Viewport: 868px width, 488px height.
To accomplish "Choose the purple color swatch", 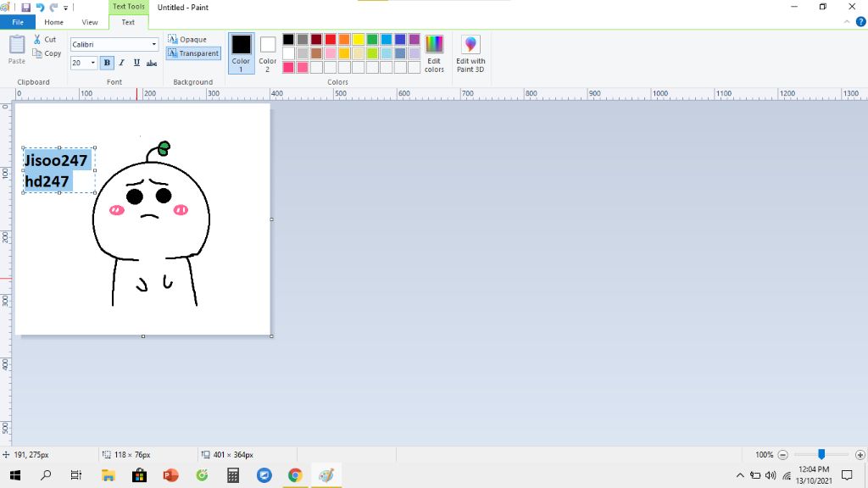I will tap(414, 39).
